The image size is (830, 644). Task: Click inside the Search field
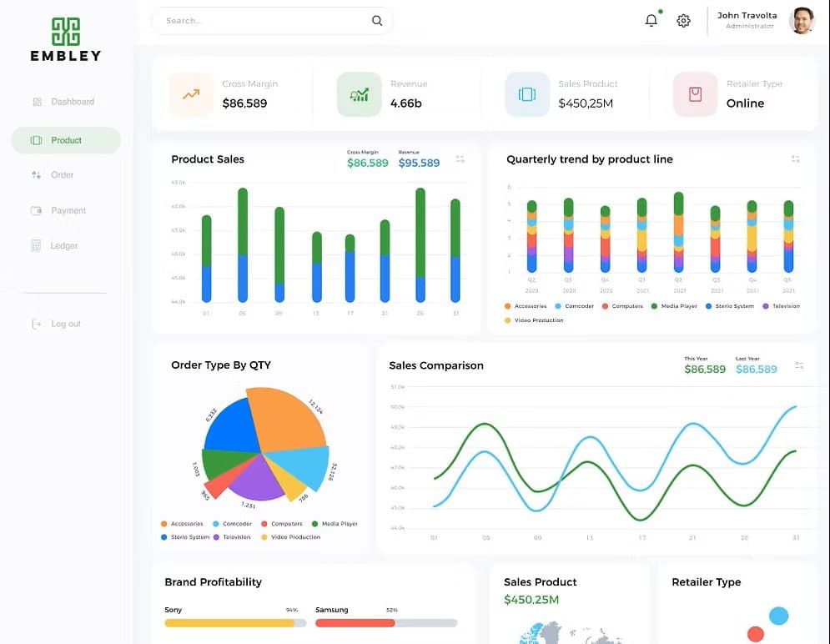(x=259, y=20)
